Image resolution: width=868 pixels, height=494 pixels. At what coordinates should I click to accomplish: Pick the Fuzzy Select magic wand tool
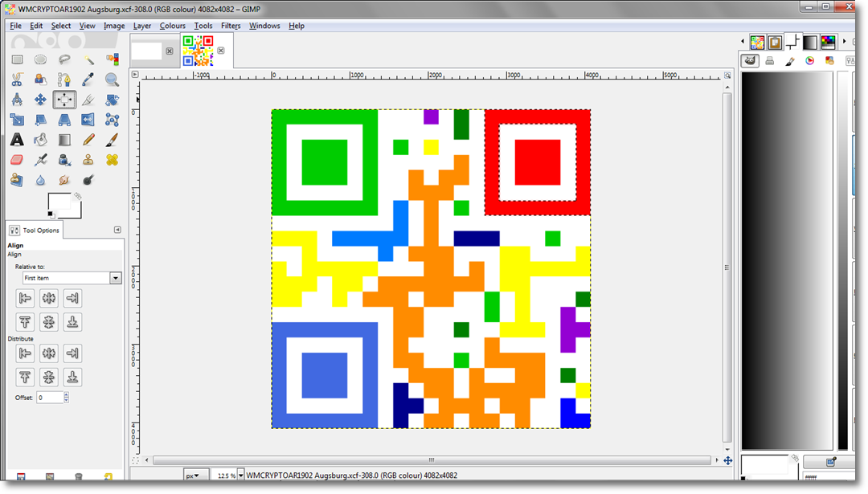click(x=88, y=59)
